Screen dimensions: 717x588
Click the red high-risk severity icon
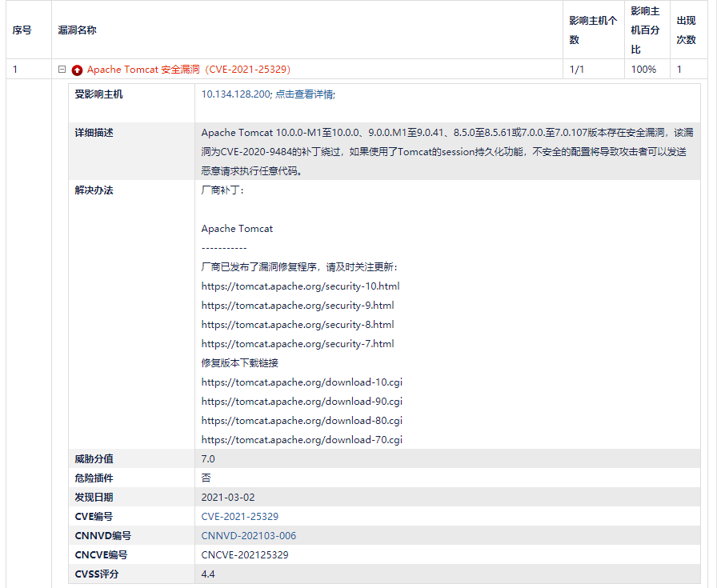point(77,70)
